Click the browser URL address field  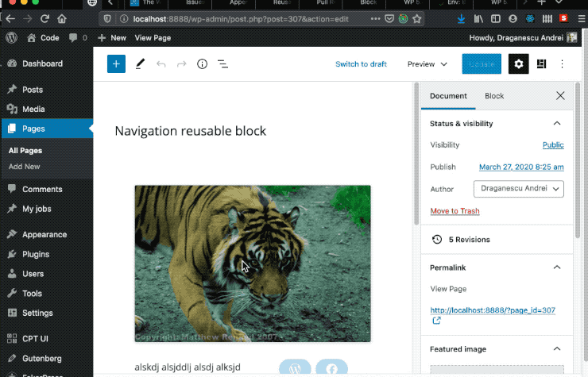[242, 19]
